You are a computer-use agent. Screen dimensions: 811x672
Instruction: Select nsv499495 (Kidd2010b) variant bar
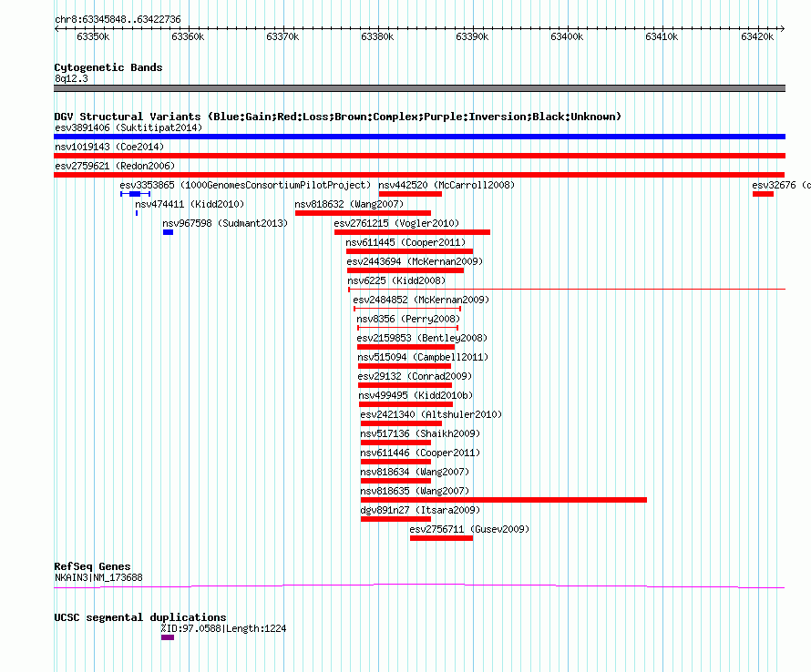click(x=406, y=404)
